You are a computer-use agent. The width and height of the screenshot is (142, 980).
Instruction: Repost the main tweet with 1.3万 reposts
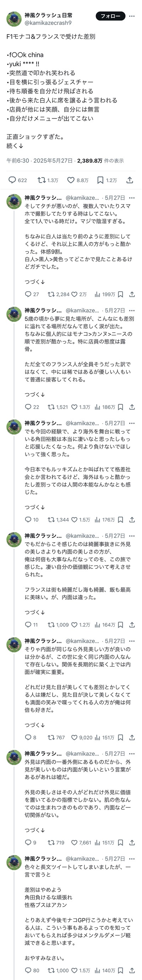pyautogui.click(x=48, y=180)
